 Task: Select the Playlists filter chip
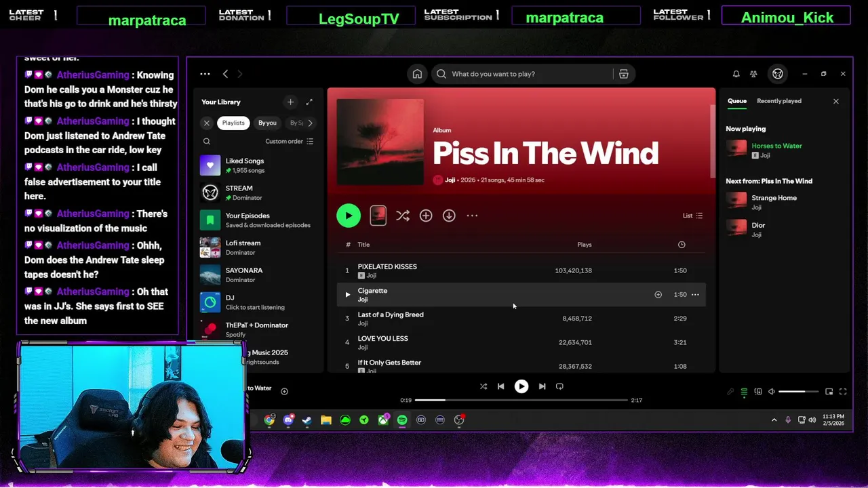[233, 123]
